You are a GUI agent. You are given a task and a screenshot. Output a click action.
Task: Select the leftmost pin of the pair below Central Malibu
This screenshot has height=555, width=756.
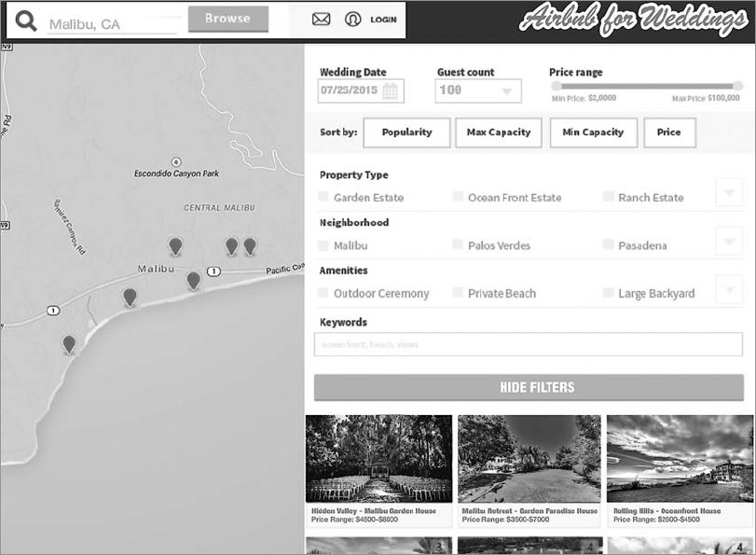click(x=232, y=246)
